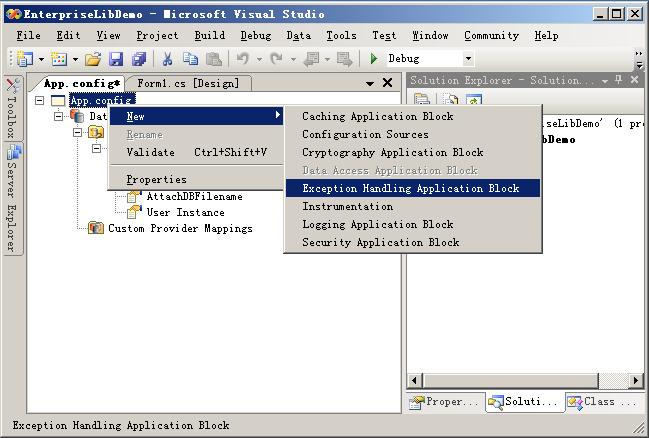Click the Cut scissors icon

point(167,59)
